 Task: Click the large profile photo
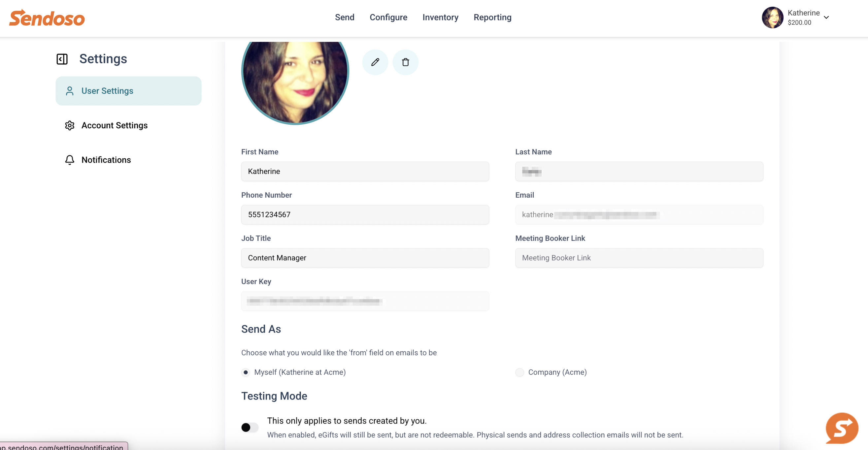pyautogui.click(x=295, y=81)
